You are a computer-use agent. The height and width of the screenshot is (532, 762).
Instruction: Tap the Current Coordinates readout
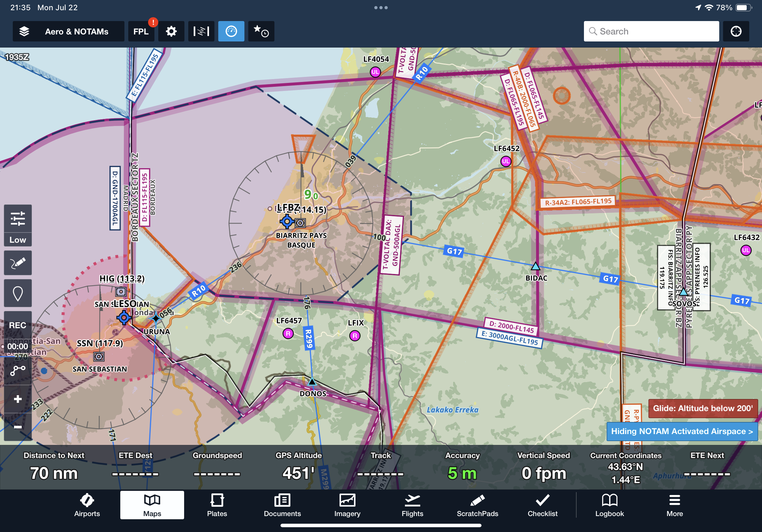[626, 468]
